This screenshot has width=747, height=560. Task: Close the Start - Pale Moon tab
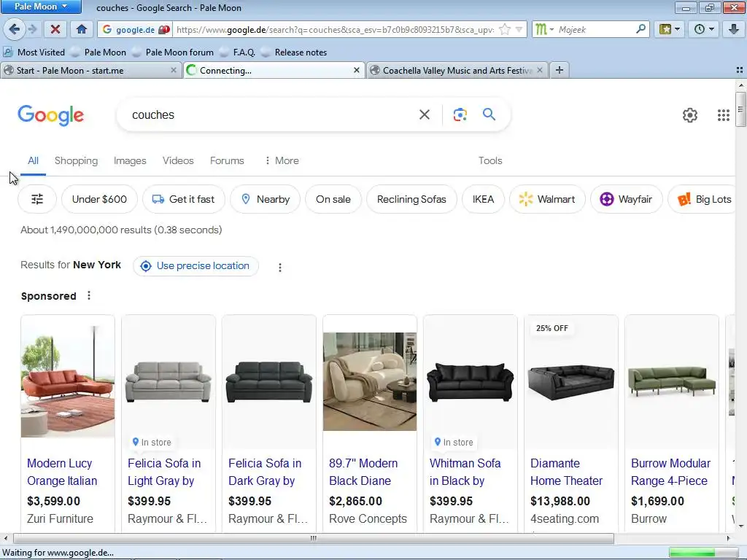[x=174, y=70]
